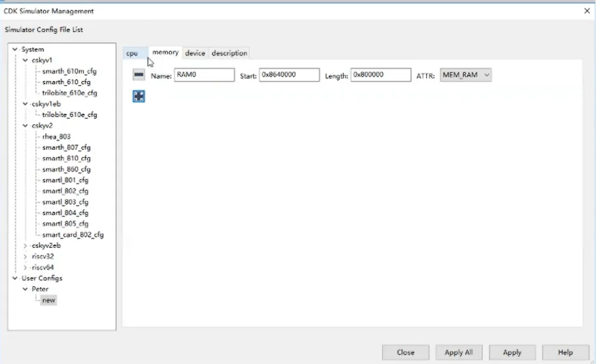Select trilobite_610e_cfg under cskyv1
This screenshot has height=364, width=596.
tap(69, 93)
